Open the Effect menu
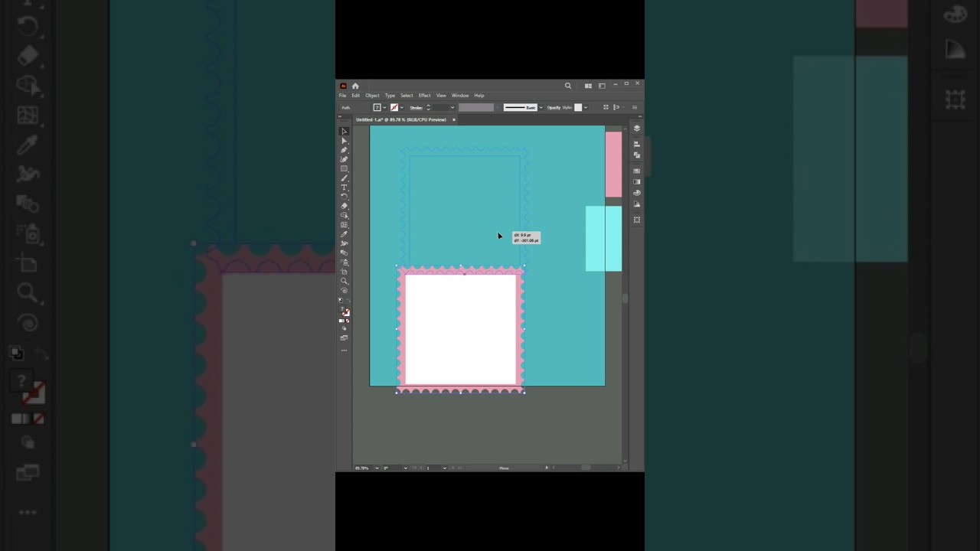 click(424, 95)
